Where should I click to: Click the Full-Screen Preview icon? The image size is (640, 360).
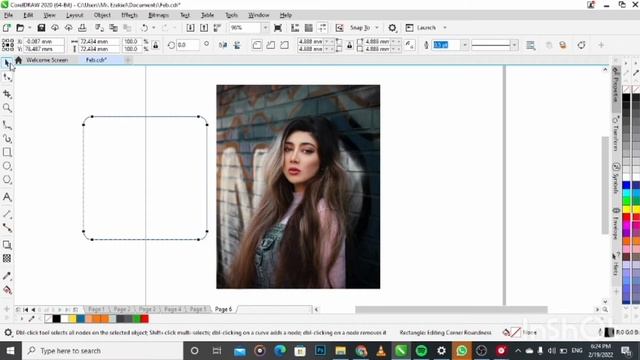[278, 28]
